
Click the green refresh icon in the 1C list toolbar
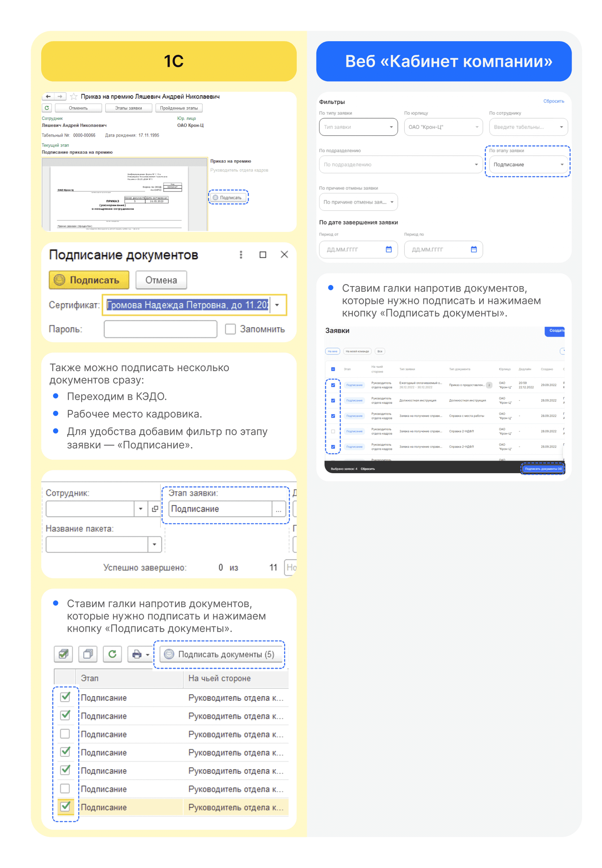112,654
